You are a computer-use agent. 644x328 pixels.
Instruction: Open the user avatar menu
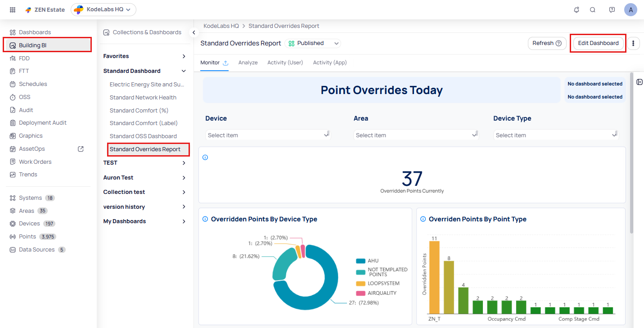click(x=630, y=9)
